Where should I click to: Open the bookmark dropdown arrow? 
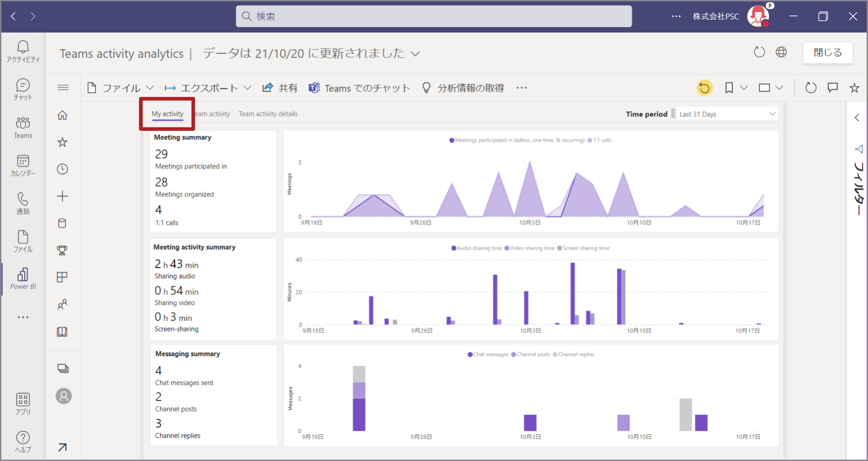[744, 88]
